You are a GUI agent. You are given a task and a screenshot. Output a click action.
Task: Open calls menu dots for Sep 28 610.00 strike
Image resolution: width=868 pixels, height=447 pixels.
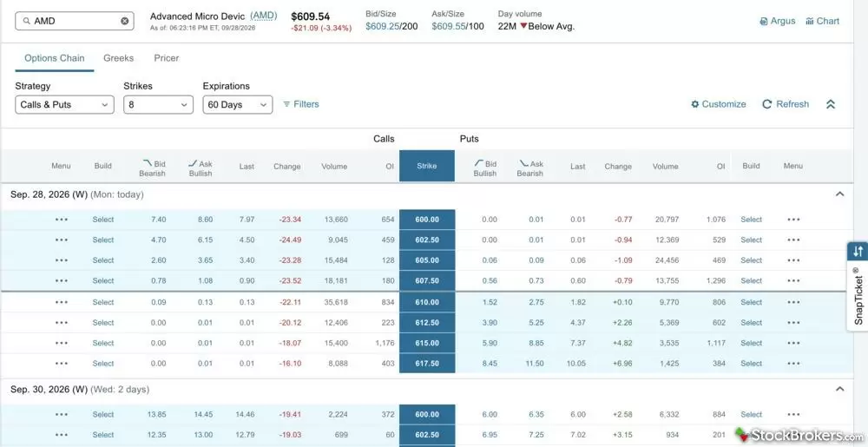(x=62, y=303)
